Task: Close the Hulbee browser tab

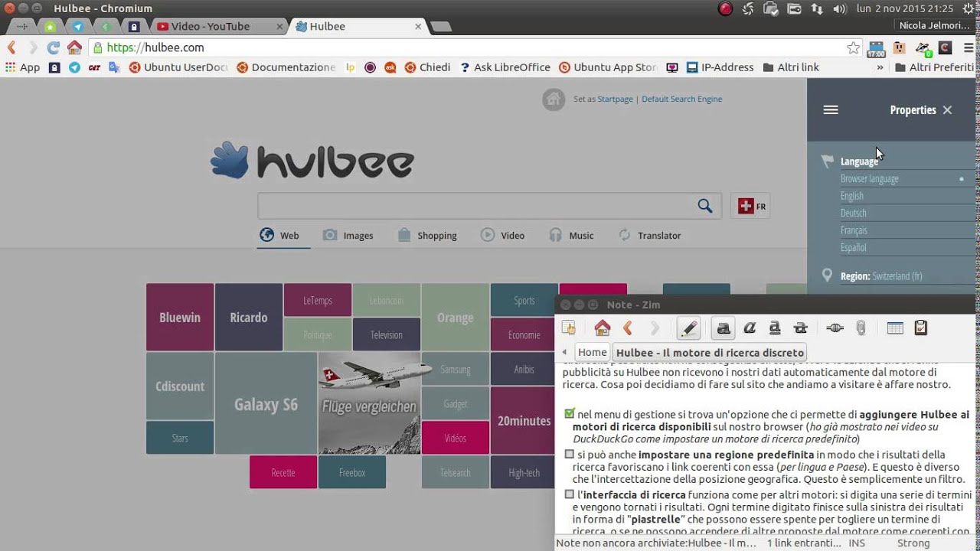Action: pyautogui.click(x=418, y=26)
